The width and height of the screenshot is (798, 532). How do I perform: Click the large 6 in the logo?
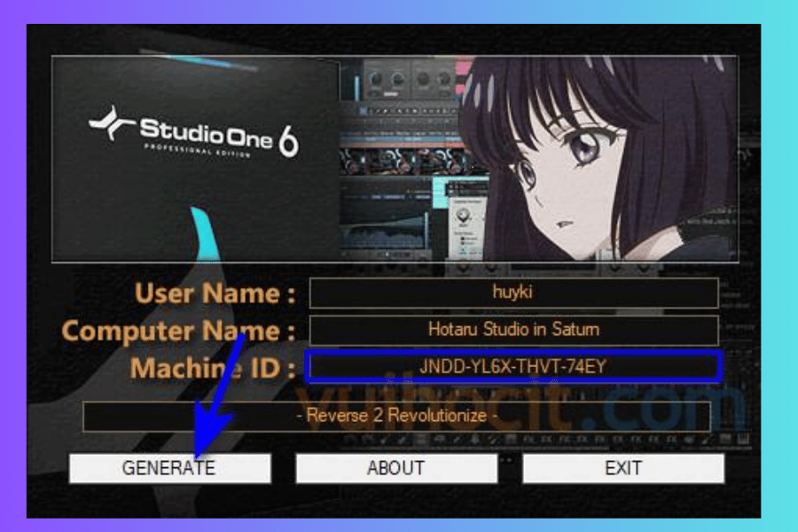pyautogui.click(x=289, y=139)
